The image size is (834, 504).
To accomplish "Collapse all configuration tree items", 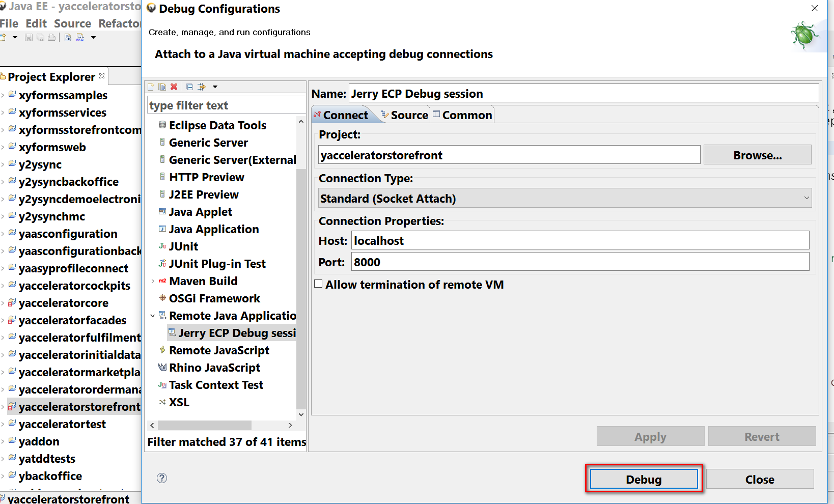I will [x=189, y=87].
